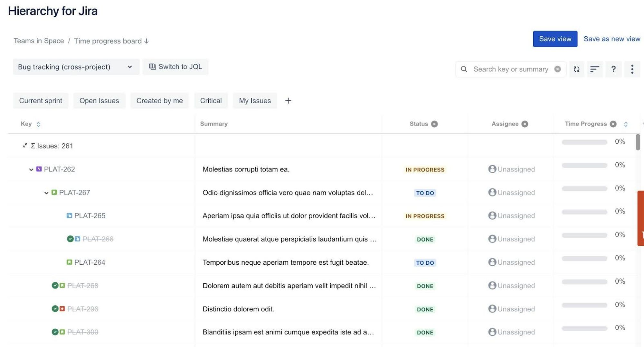
Task: Click the summary 'Molestias corrupti totam ea.'
Action: click(x=246, y=169)
